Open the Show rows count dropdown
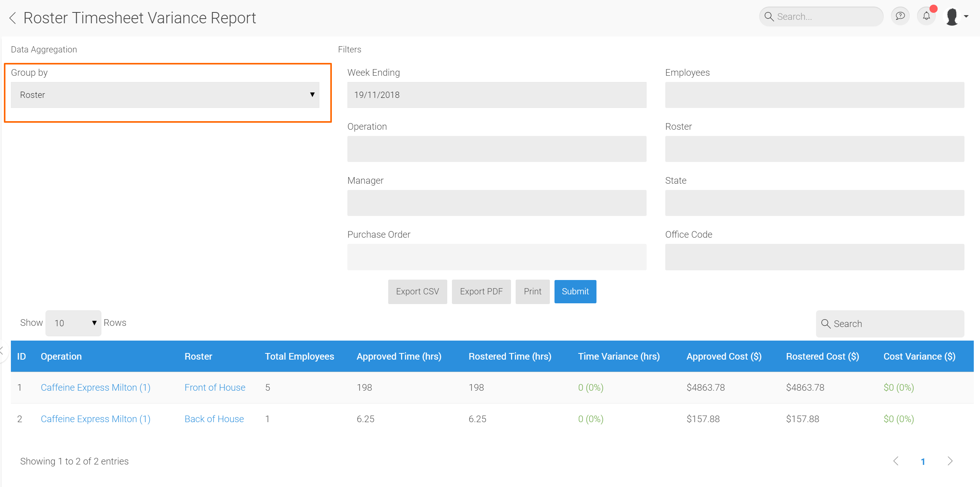This screenshot has width=980, height=487. [x=73, y=323]
